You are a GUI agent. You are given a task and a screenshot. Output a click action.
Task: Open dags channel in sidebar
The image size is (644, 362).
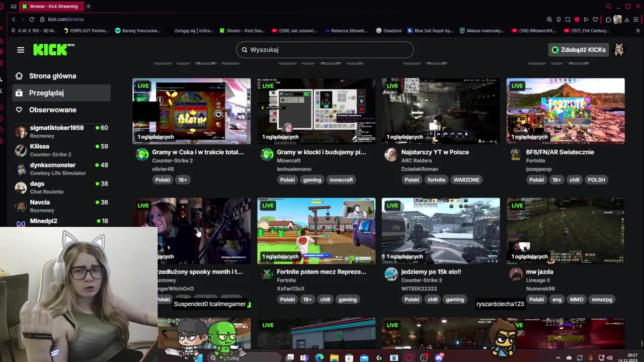point(61,187)
